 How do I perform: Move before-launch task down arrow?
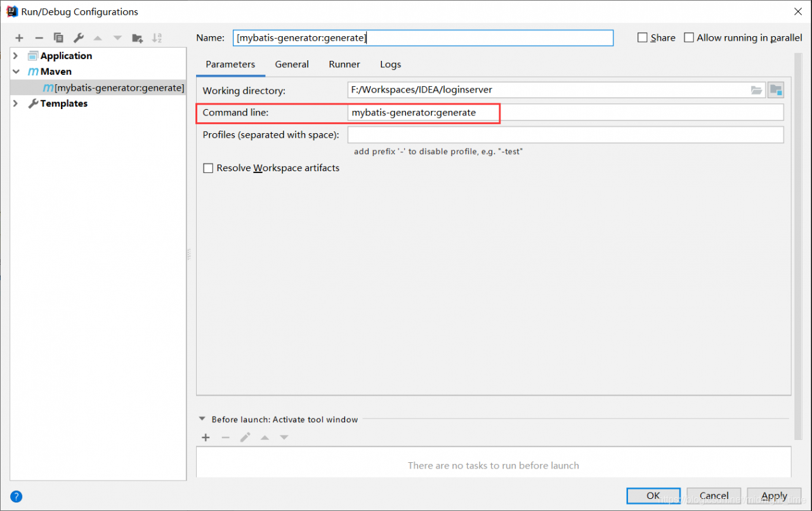pos(284,437)
